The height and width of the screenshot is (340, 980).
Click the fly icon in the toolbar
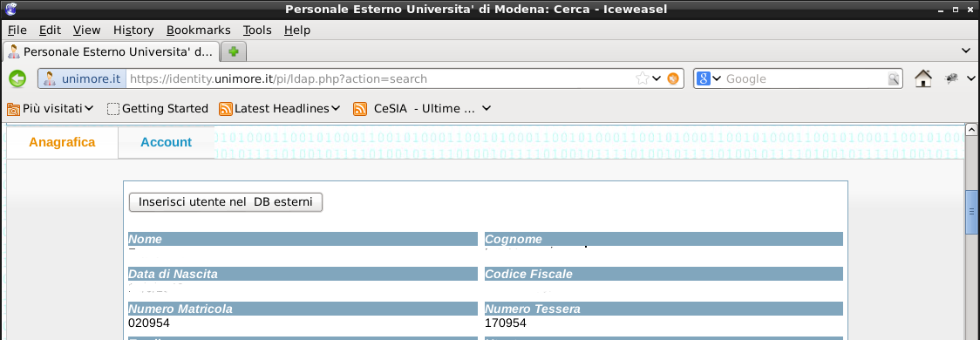coord(952,78)
